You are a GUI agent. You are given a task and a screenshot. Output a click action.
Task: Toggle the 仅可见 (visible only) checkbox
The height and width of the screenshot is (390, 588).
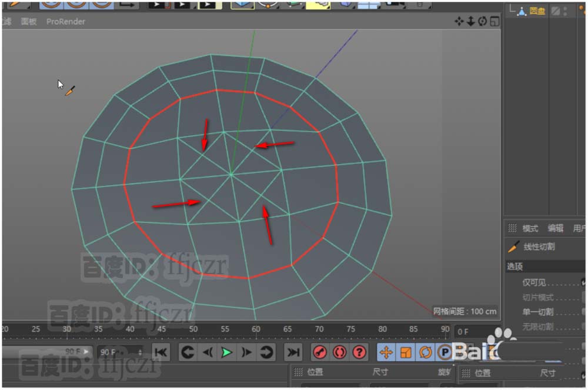[x=584, y=283]
